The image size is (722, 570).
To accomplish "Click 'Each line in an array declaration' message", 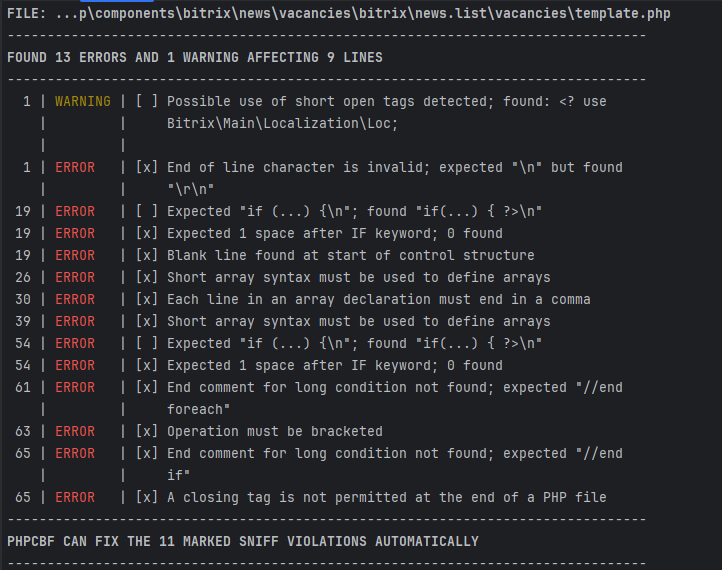I will [378, 299].
